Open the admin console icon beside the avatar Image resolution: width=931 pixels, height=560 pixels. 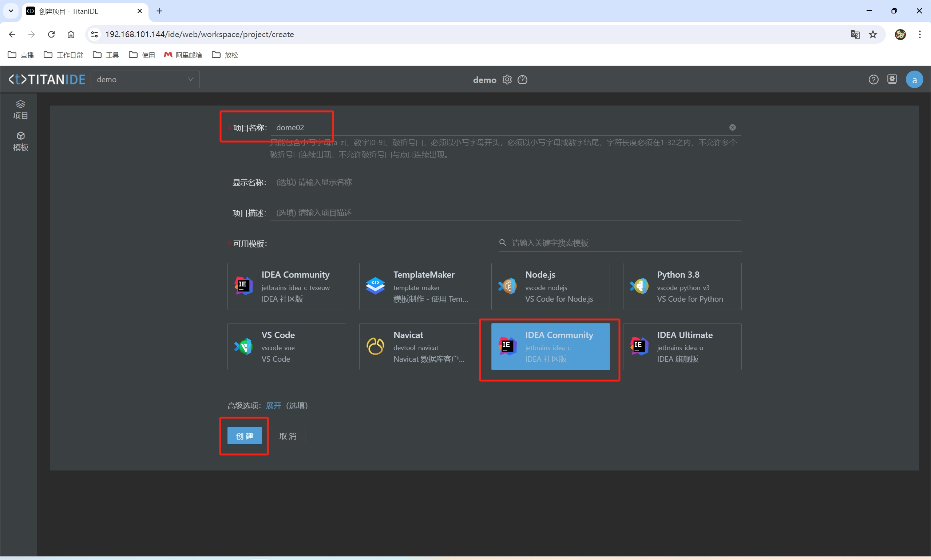(x=892, y=80)
